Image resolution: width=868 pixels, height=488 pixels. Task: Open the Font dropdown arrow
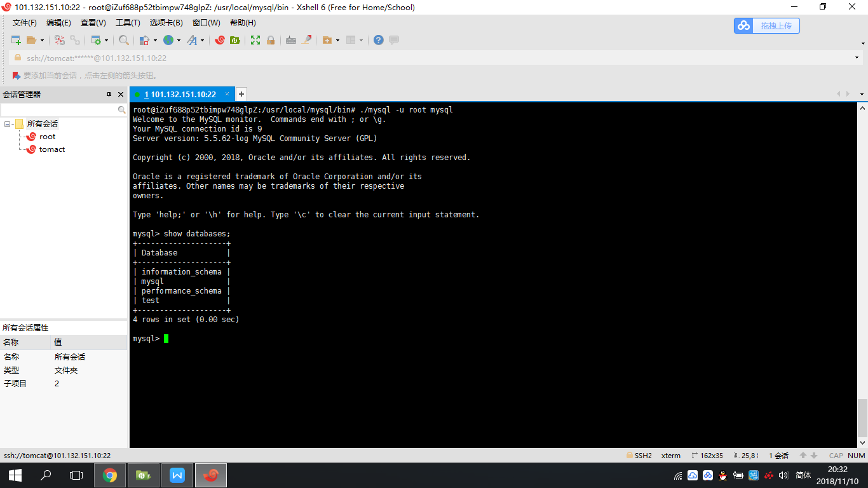203,40
